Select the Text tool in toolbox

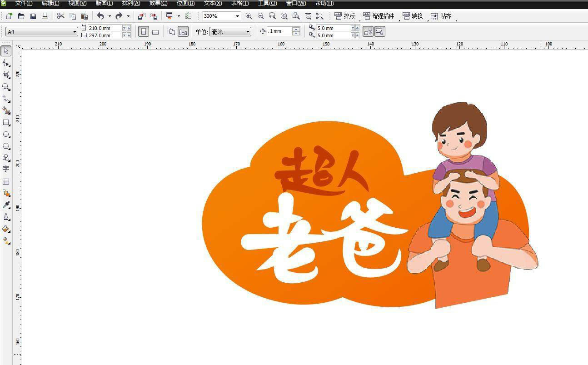pos(6,169)
